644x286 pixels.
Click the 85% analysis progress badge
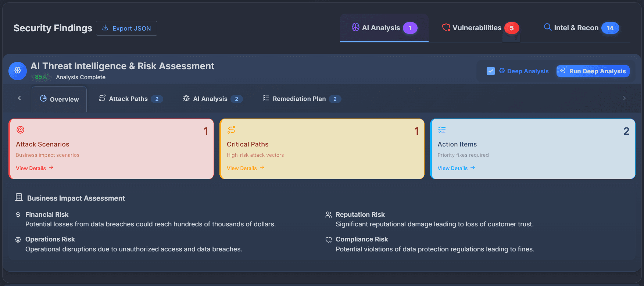click(x=41, y=77)
